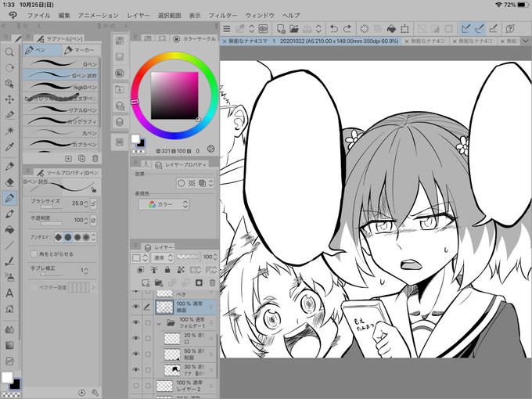
Task: Delete layer trash icon in layer panel
Action: coord(212,282)
